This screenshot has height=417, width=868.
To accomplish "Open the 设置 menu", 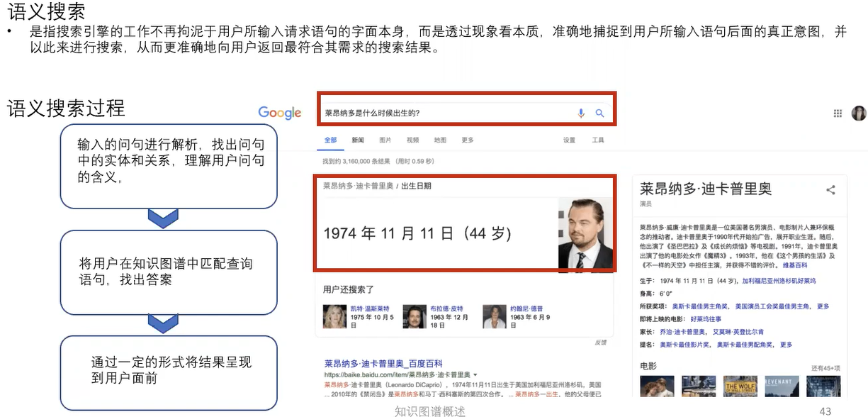I will pyautogui.click(x=570, y=140).
